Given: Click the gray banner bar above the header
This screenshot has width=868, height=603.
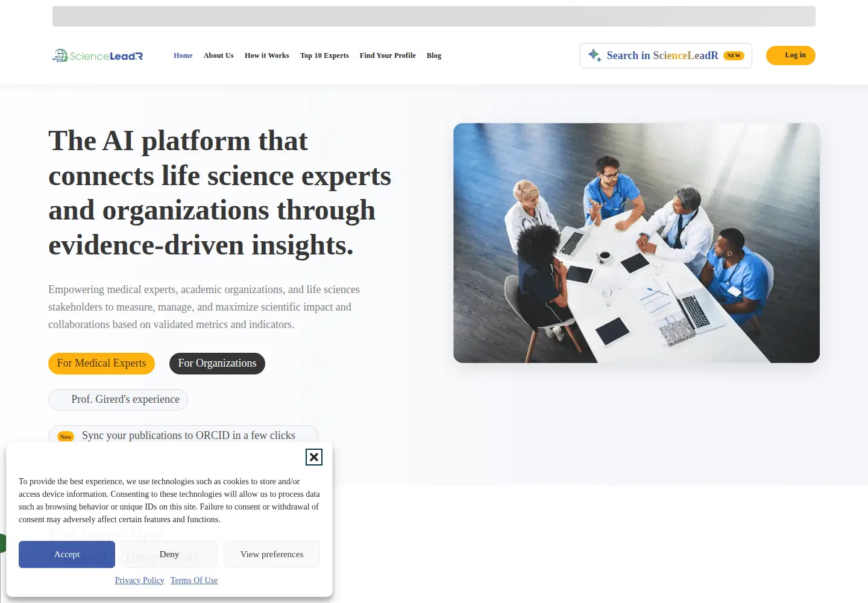Looking at the screenshot, I should coord(434,16).
